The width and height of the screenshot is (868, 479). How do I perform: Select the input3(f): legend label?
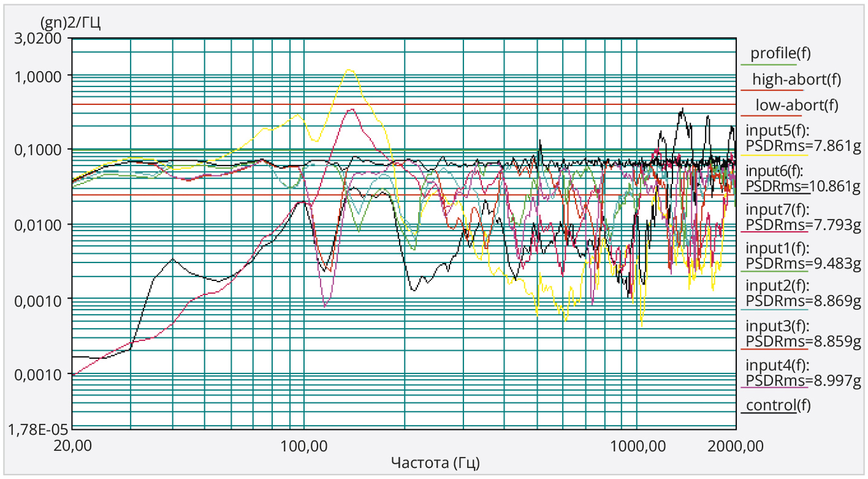[x=777, y=325]
